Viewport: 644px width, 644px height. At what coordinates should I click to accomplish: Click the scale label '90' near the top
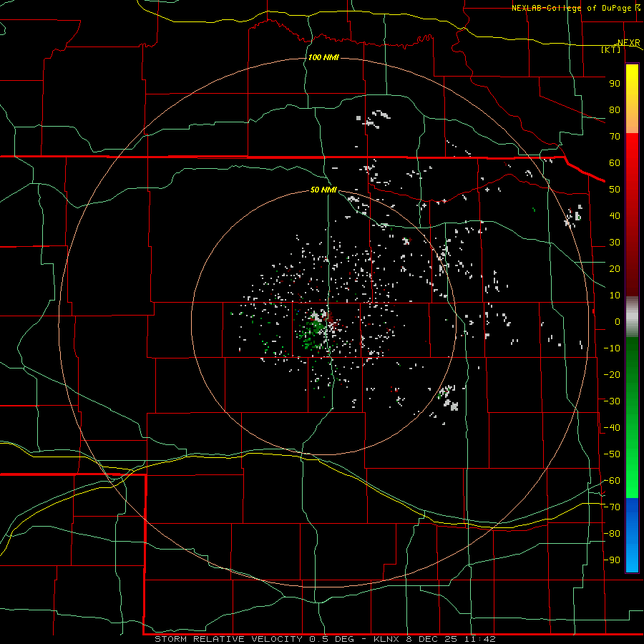[x=615, y=84]
